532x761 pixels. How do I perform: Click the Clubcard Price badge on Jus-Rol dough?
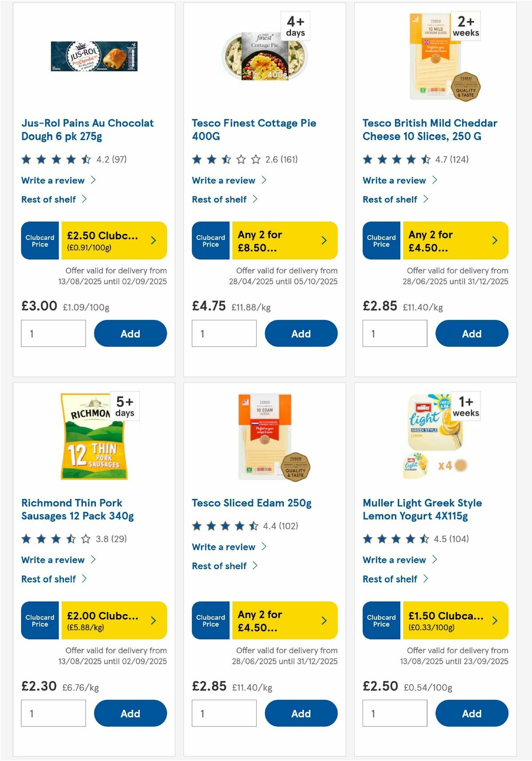(39, 241)
